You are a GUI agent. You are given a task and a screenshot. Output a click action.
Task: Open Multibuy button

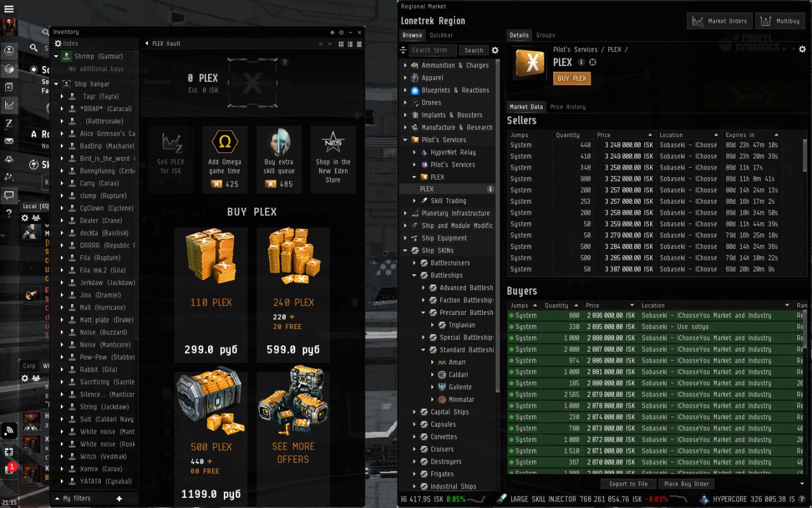(780, 21)
